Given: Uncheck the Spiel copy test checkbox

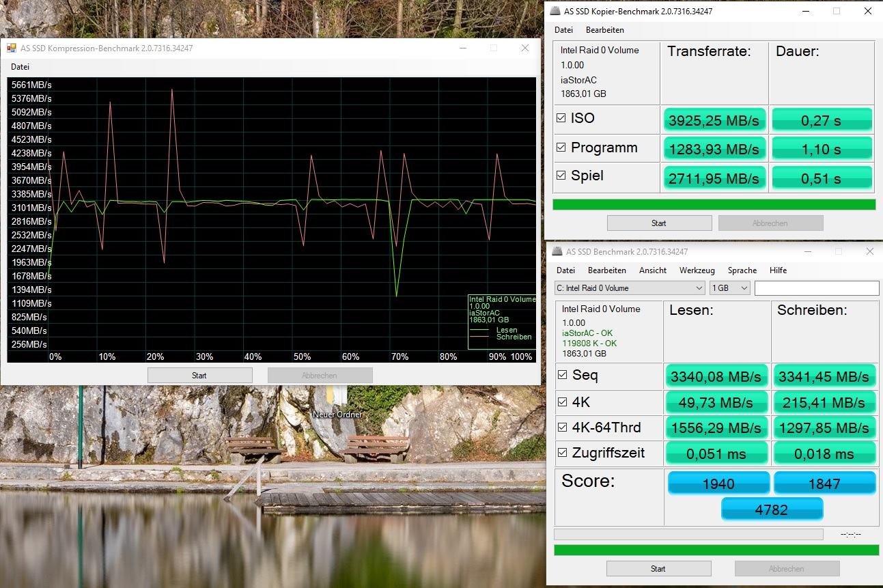Looking at the screenshot, I should coord(561,176).
